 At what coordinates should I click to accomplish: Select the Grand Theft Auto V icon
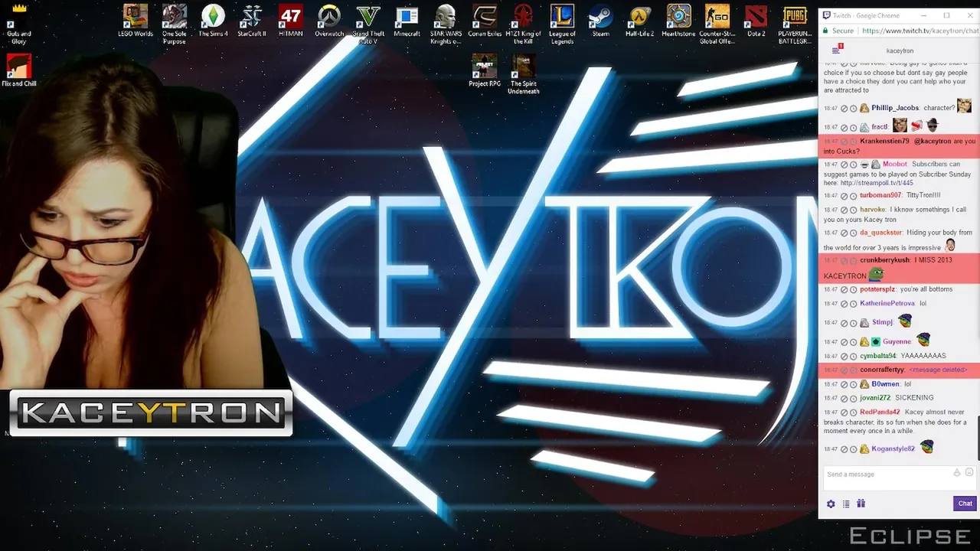pos(368,24)
